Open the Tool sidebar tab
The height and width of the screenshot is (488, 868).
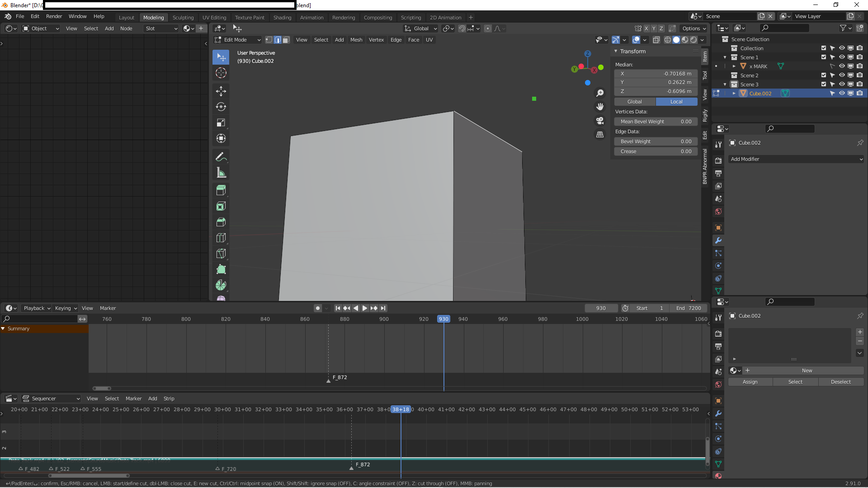click(705, 75)
